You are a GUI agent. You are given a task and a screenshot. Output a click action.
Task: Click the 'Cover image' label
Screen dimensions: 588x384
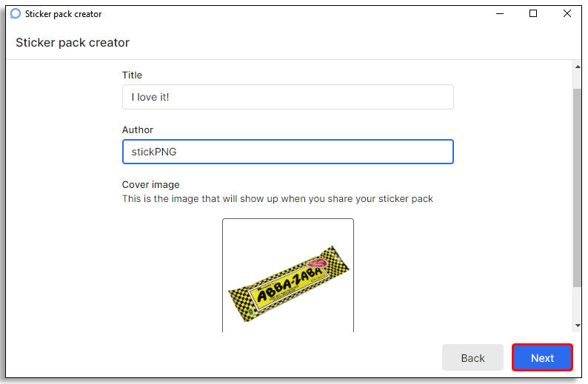click(x=151, y=184)
